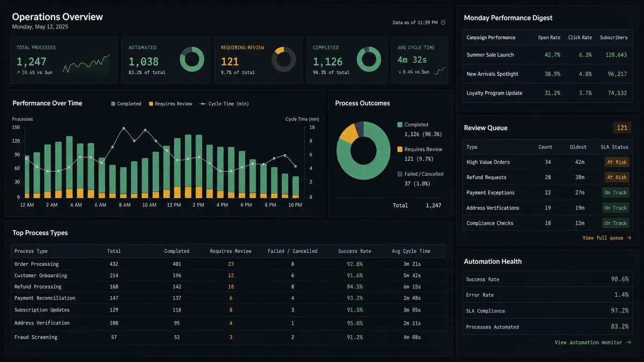Image resolution: width=644 pixels, height=362 pixels.
Task: Click the New Arrivals Spotlight campaign
Action: click(x=493, y=74)
